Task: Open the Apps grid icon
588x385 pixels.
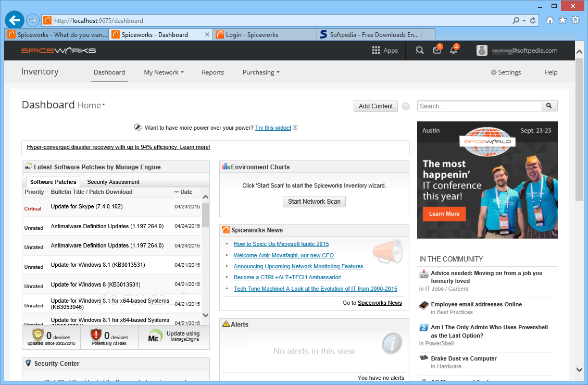Action: pos(376,51)
